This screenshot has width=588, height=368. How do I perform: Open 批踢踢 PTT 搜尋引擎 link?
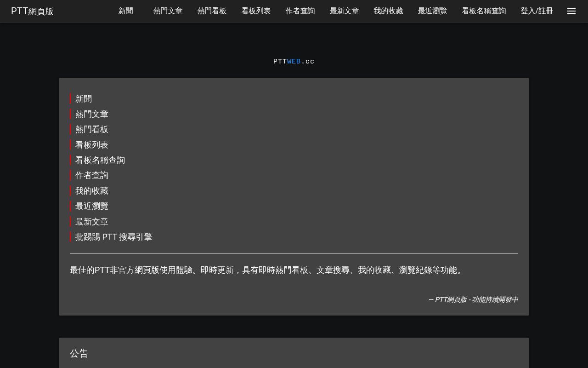pos(113,237)
